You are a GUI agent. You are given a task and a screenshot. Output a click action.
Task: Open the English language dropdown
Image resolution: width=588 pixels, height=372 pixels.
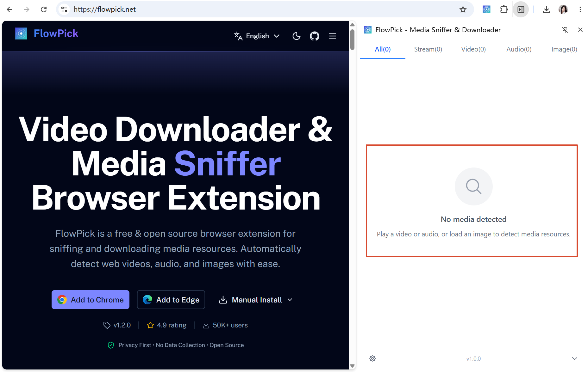[x=257, y=36]
